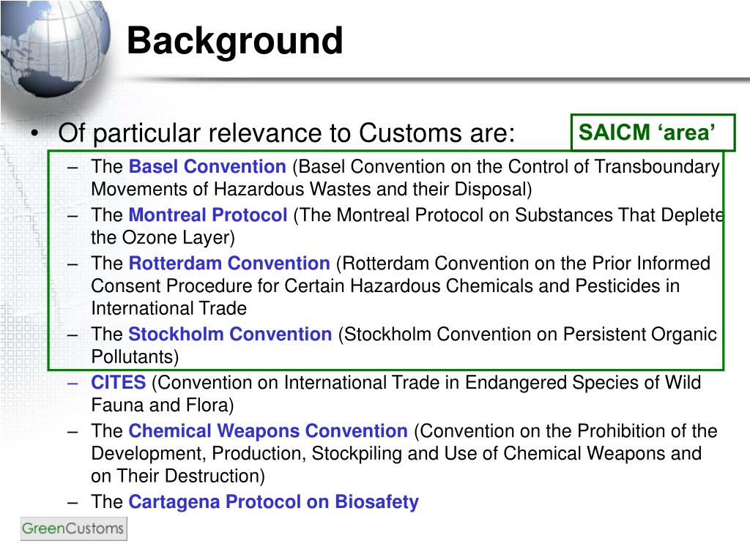Select the 'Fauna and Flora)' text line
750x560 pixels.
[x=162, y=405]
